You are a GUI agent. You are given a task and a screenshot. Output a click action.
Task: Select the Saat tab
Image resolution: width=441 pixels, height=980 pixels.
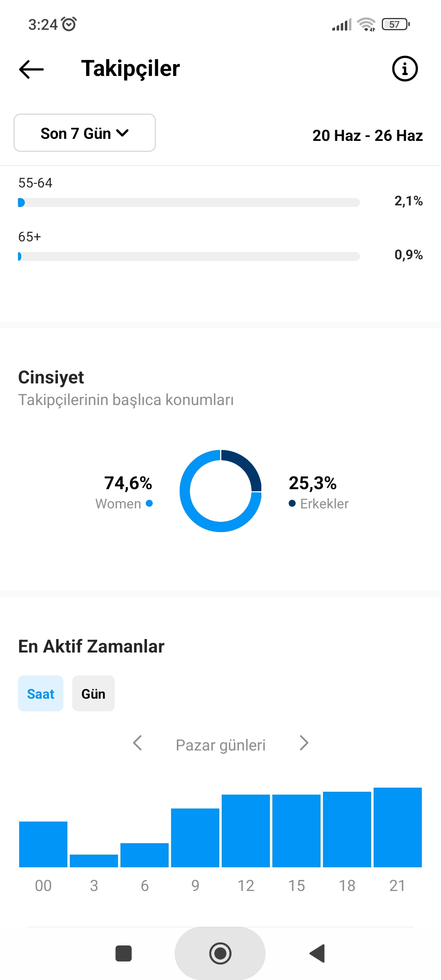40,693
